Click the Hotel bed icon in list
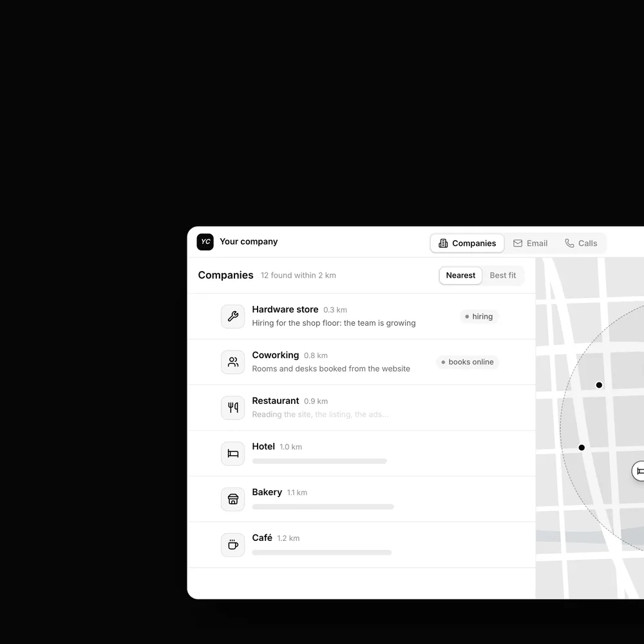This screenshot has width=644, height=644. click(233, 453)
